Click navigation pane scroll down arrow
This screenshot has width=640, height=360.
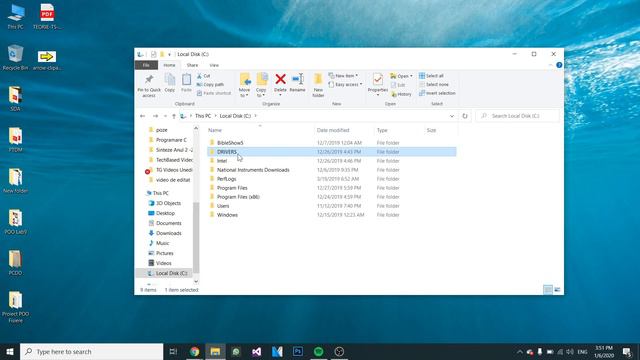196,281
